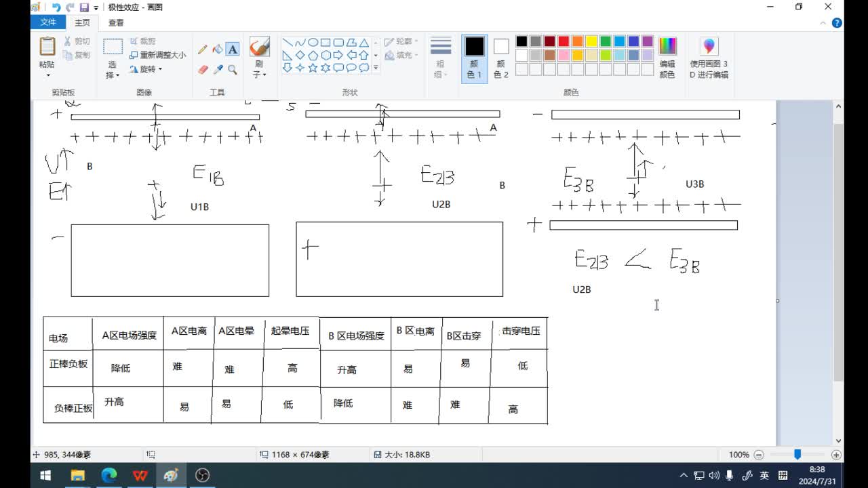Viewport: 868px width, 488px height.
Task: Choose the Cloud callout shape
Action: click(364, 68)
